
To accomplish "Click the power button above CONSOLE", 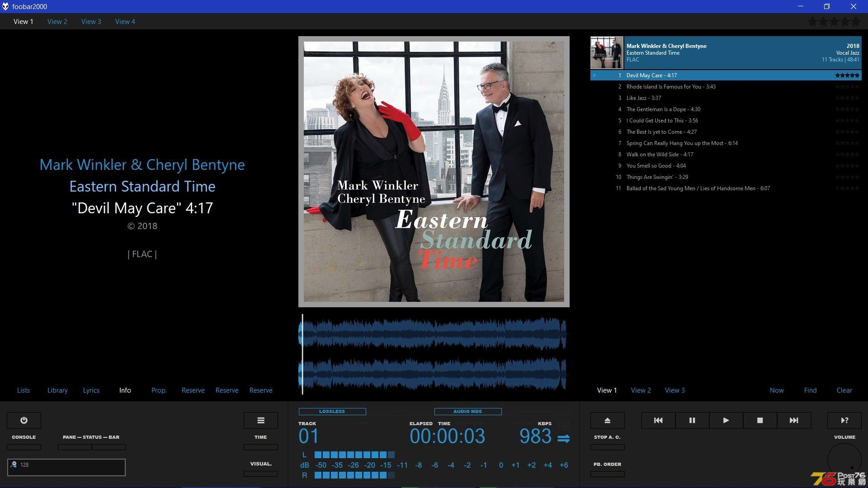I will pos(24,420).
